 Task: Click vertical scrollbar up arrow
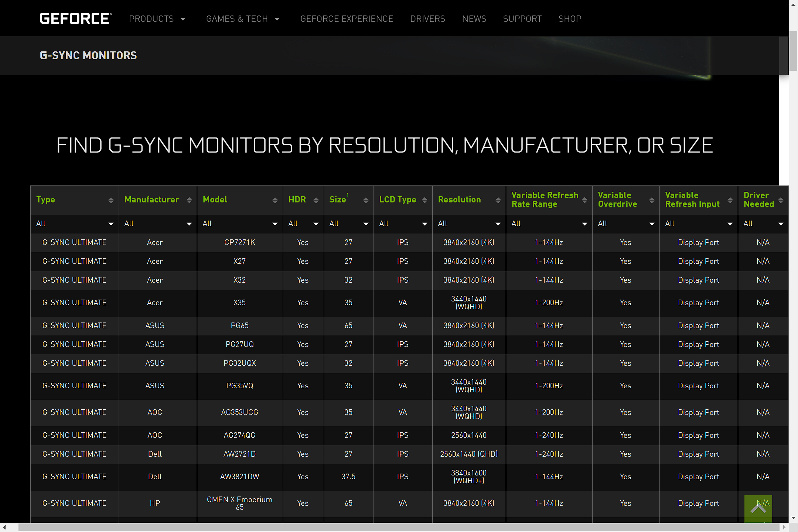click(x=793, y=4)
